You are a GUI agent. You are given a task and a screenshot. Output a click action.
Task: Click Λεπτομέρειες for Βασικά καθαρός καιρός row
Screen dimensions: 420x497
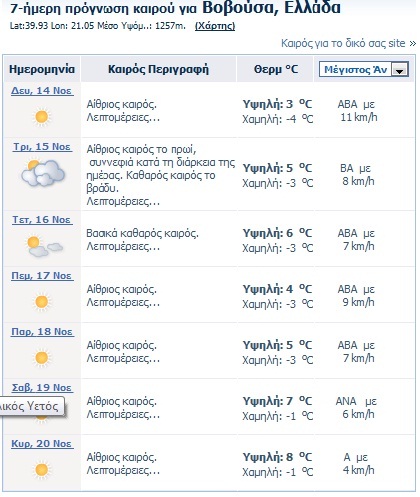pos(123,247)
